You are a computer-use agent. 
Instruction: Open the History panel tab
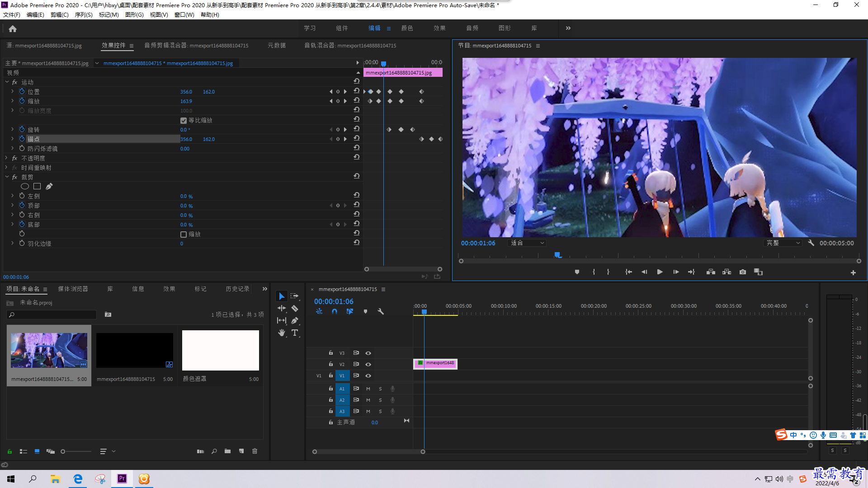coord(237,289)
